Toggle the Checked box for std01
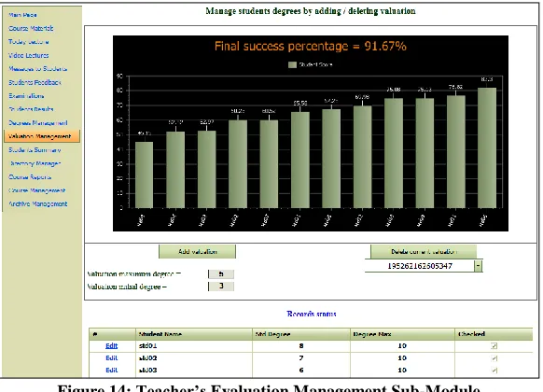The height and width of the screenshot is (392, 543). tap(494, 346)
